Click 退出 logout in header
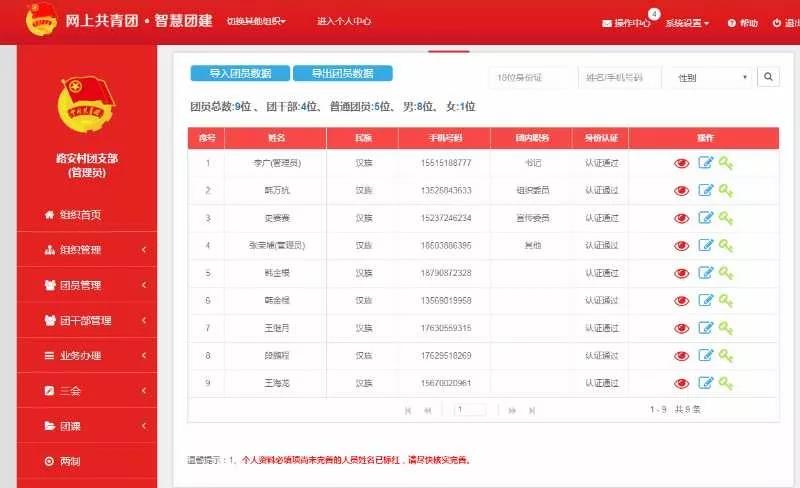Image resolution: width=800 pixels, height=488 pixels. [786, 23]
